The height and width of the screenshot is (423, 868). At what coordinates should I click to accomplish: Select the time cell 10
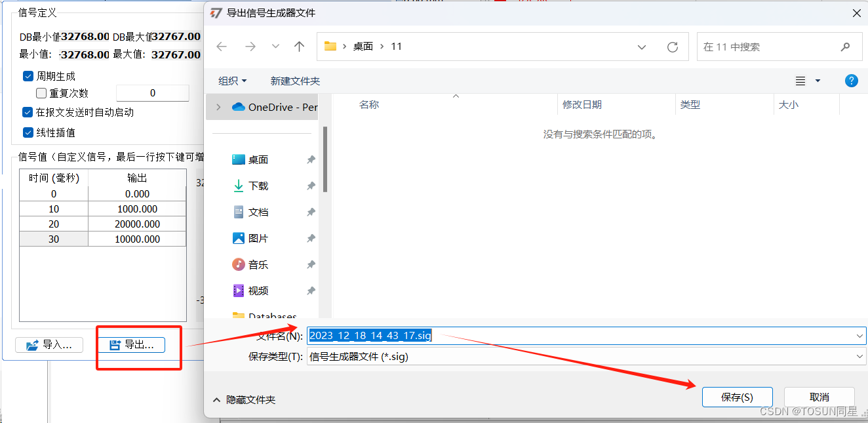tap(54, 209)
